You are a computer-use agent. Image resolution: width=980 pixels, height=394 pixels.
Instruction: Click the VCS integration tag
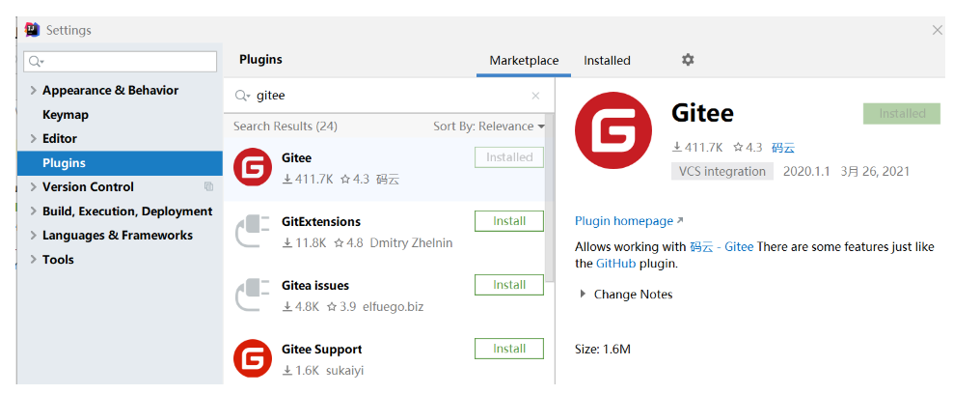click(x=721, y=171)
